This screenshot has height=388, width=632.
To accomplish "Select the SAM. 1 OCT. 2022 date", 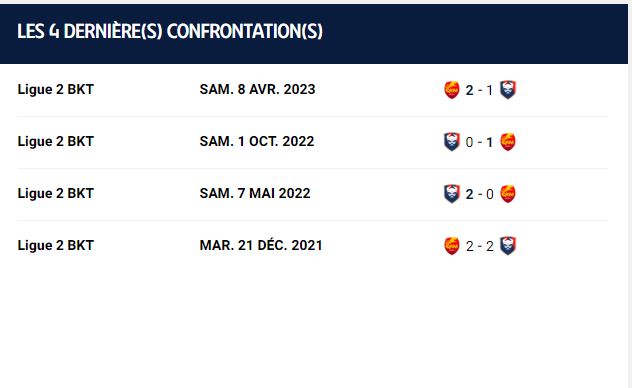I will [x=257, y=141].
